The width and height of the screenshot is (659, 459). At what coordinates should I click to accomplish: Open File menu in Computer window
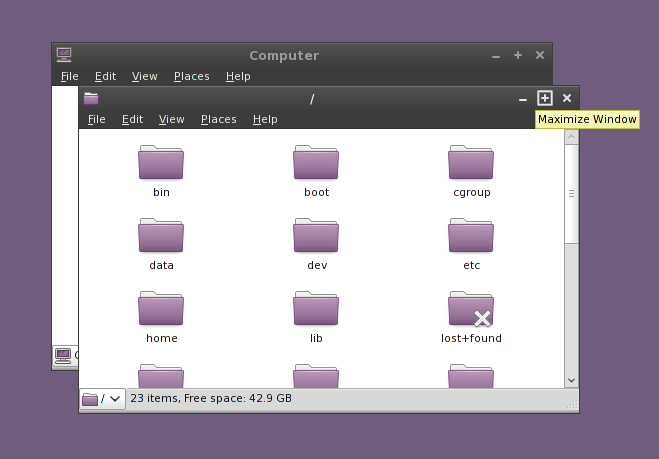(70, 76)
